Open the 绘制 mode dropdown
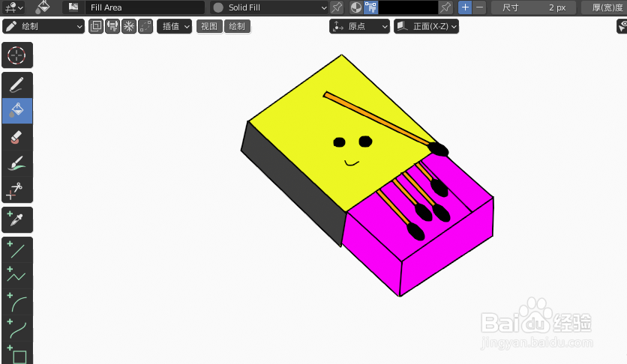 pos(43,26)
